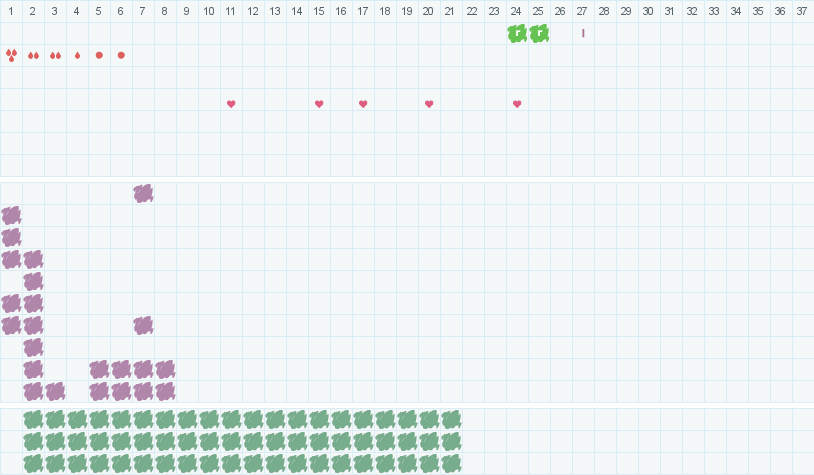Select day number 20 in the header
Screen dimensions: 814x475
(x=428, y=11)
